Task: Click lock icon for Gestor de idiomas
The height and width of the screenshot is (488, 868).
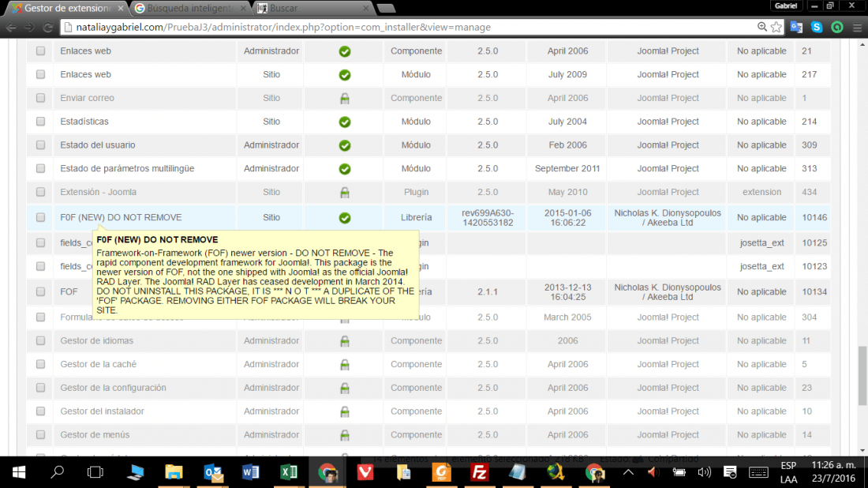Action: [344, 341]
